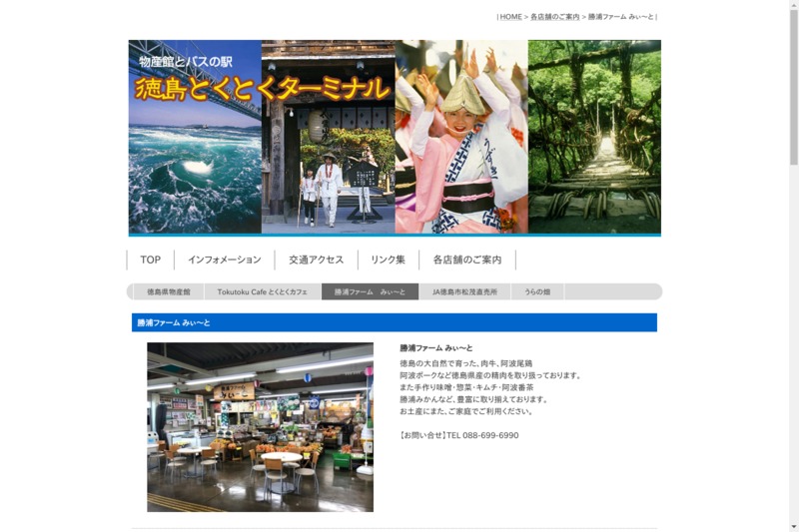Click the Awa Odori dancer banner photo
The width and height of the screenshot is (799, 532).
[x=460, y=150]
